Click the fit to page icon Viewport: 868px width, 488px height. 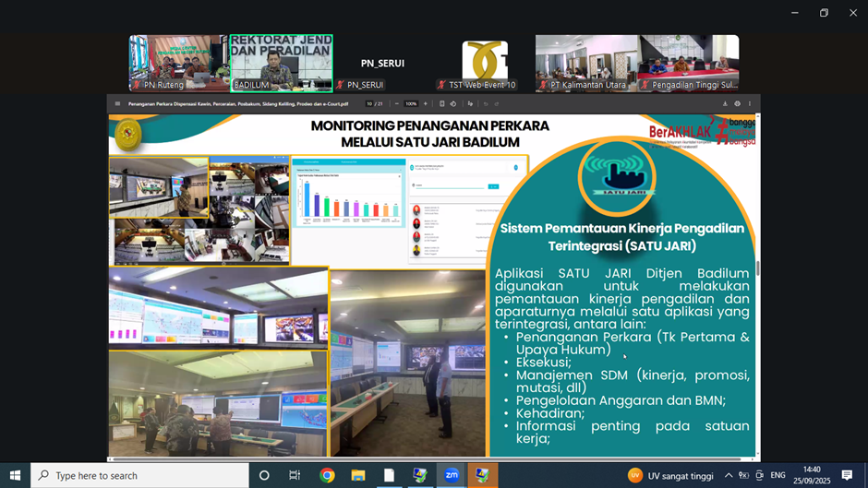pos(442,103)
